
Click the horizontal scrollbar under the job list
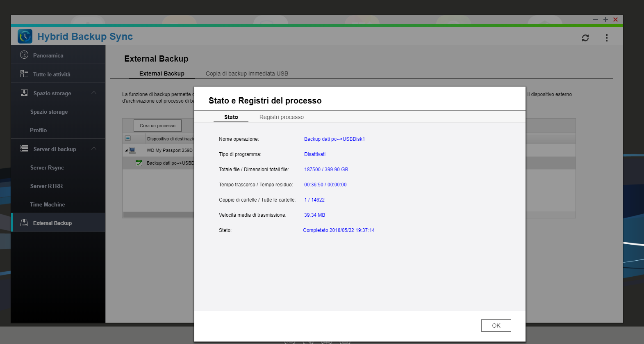point(158,215)
